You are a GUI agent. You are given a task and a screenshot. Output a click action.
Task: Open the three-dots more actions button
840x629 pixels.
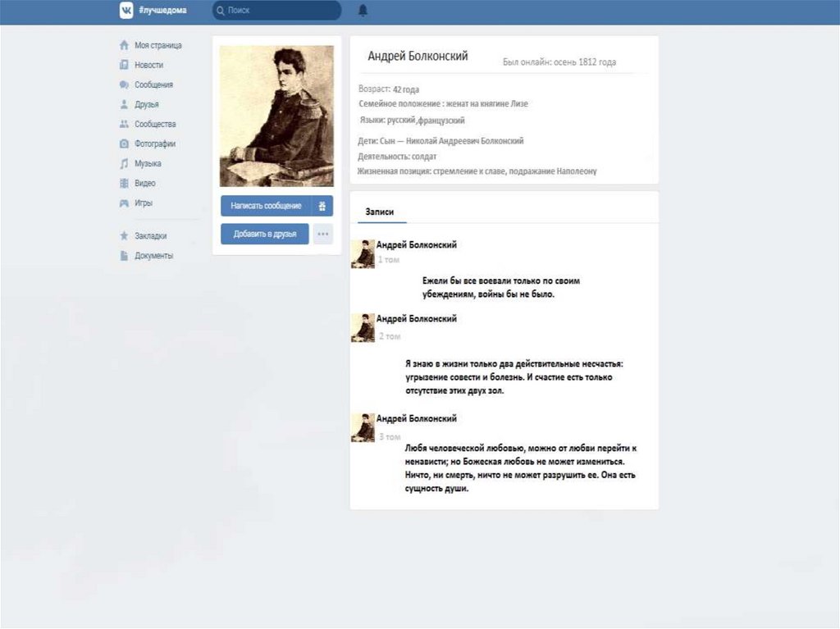323,235
